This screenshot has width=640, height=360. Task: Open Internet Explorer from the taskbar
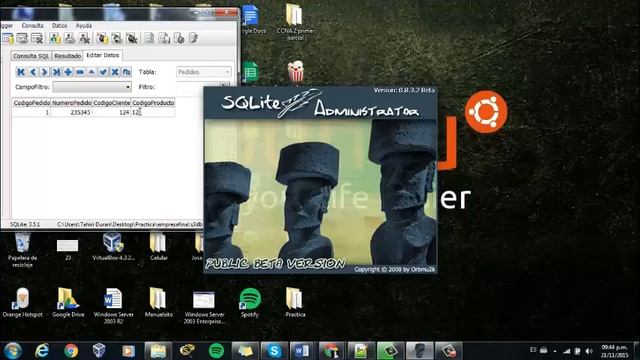pos(42,351)
